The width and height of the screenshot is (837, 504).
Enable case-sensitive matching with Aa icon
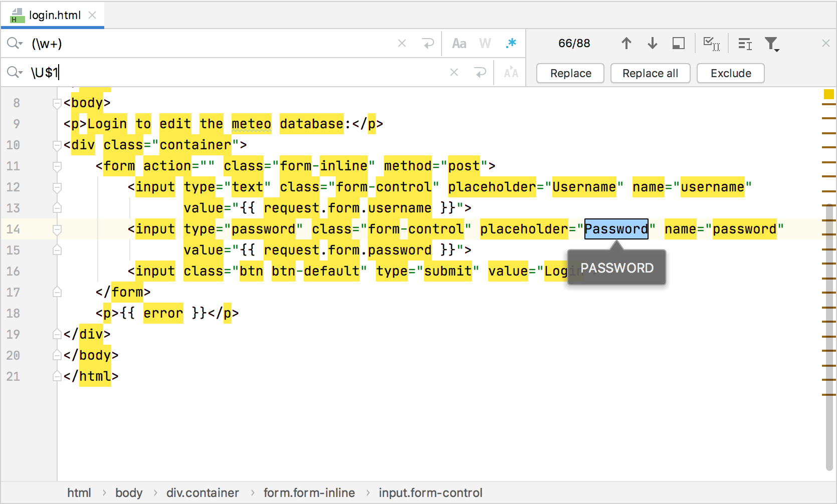point(460,43)
